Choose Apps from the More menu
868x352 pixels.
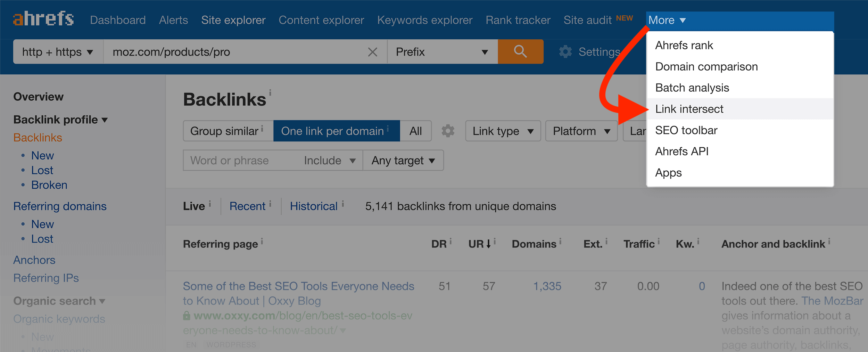click(x=740, y=173)
